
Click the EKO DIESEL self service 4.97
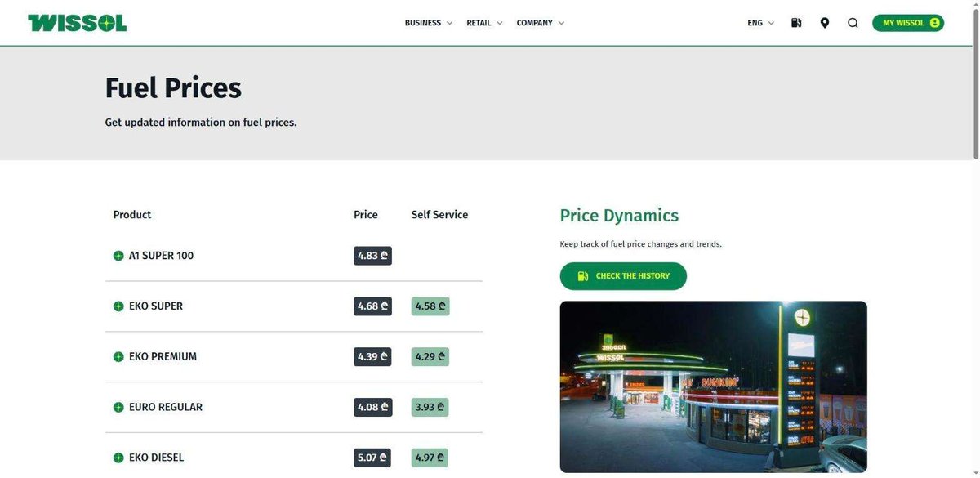click(430, 458)
